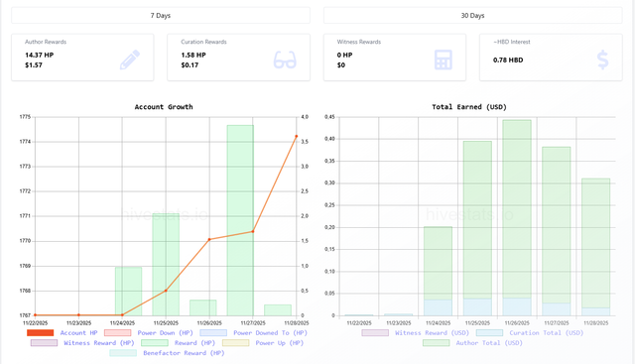Toggle Author Total (USD) legend swatch
Viewport: 635px width, 364px height.
pos(437,343)
